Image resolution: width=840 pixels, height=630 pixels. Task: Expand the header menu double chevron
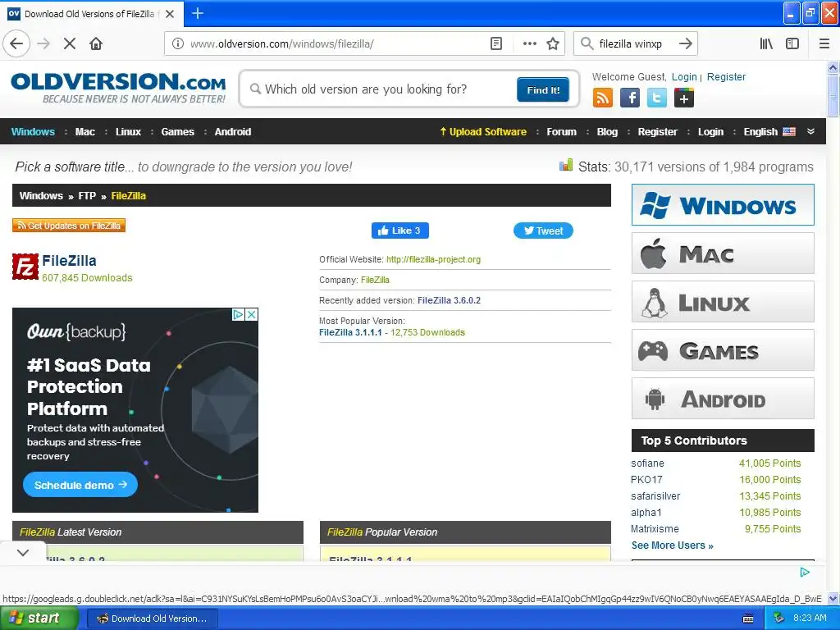point(810,131)
